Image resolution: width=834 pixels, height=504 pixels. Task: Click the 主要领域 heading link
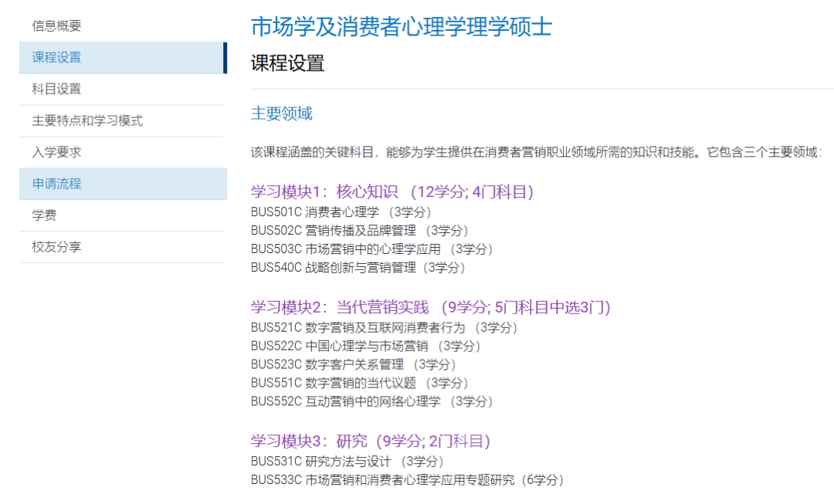(280, 113)
